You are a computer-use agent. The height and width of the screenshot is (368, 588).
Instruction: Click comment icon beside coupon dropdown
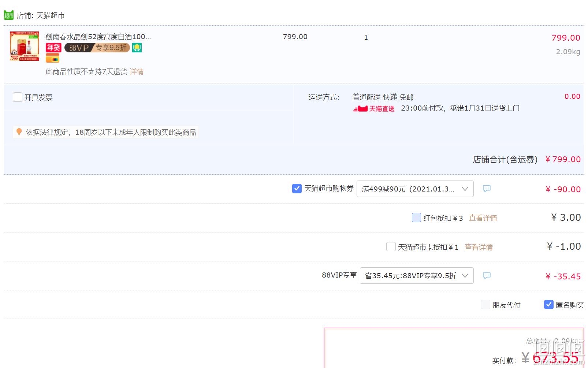487,189
